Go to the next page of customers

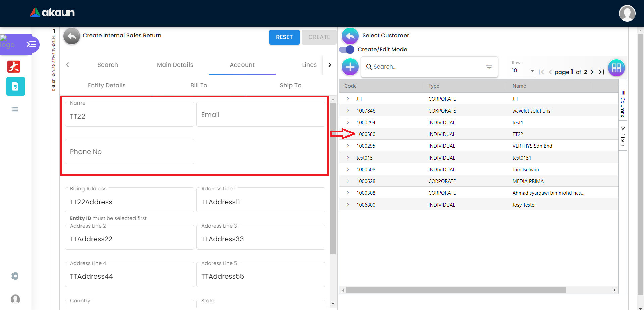click(x=592, y=72)
